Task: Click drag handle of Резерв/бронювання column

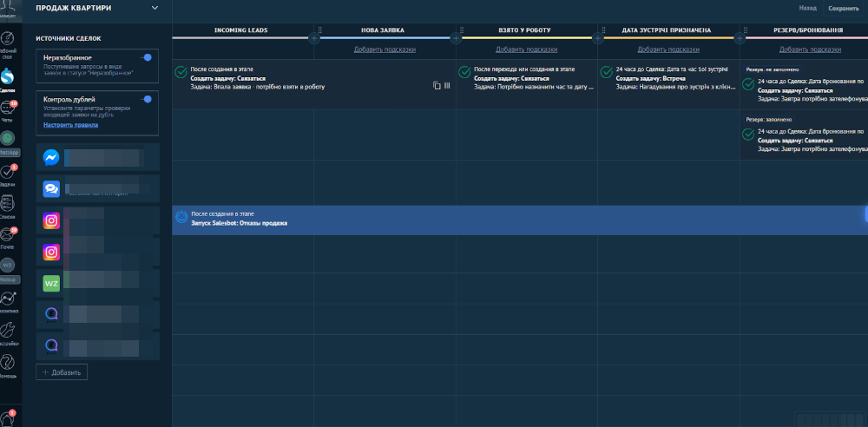Action: tap(746, 30)
